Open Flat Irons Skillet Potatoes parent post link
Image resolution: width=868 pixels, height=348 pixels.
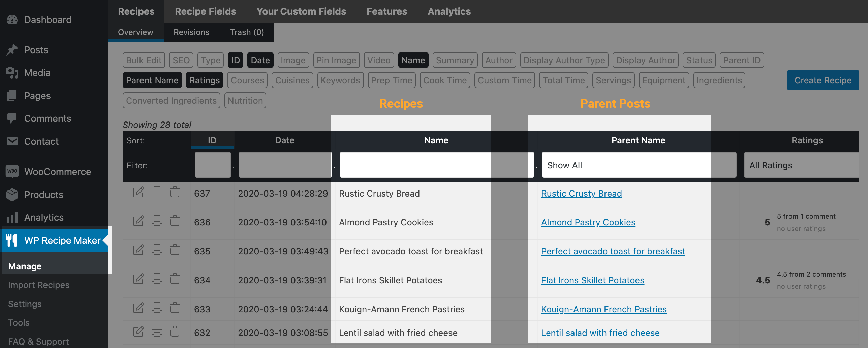pos(592,280)
